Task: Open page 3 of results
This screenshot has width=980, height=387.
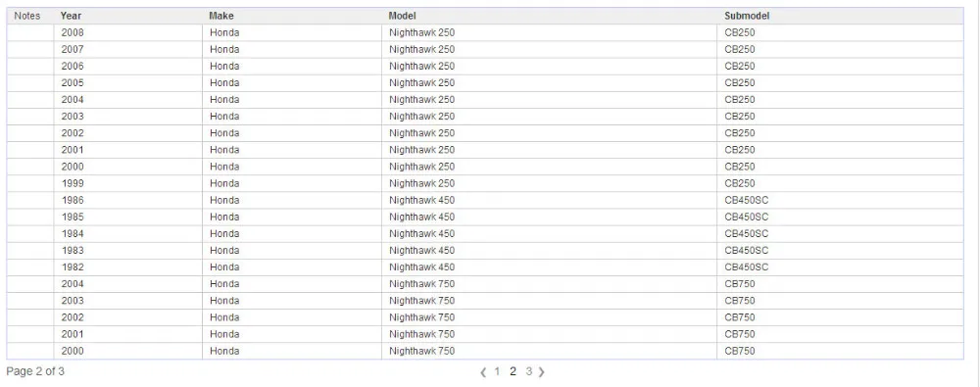Action: (x=529, y=371)
